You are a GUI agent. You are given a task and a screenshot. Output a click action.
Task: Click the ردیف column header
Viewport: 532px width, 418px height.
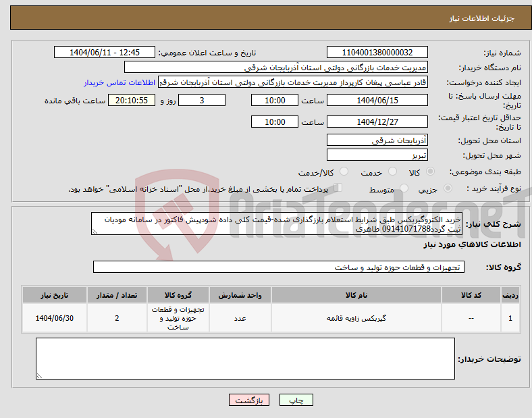pyautogui.click(x=510, y=295)
